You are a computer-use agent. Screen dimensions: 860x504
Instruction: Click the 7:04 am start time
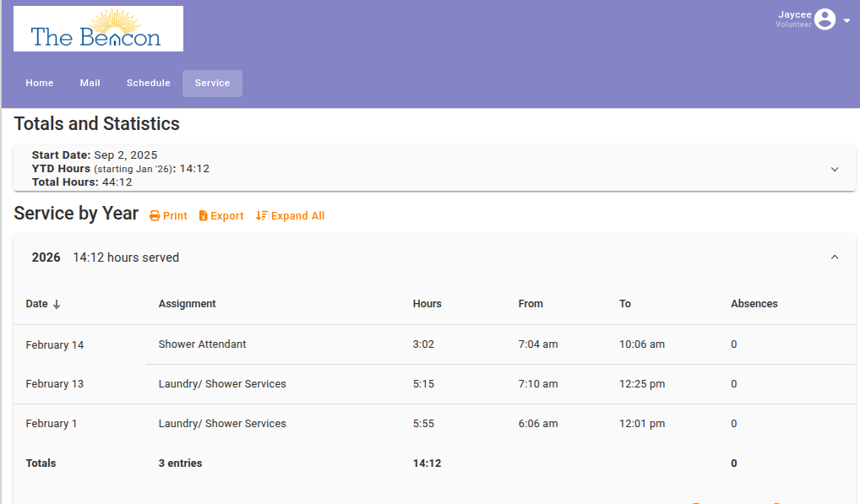tap(538, 344)
